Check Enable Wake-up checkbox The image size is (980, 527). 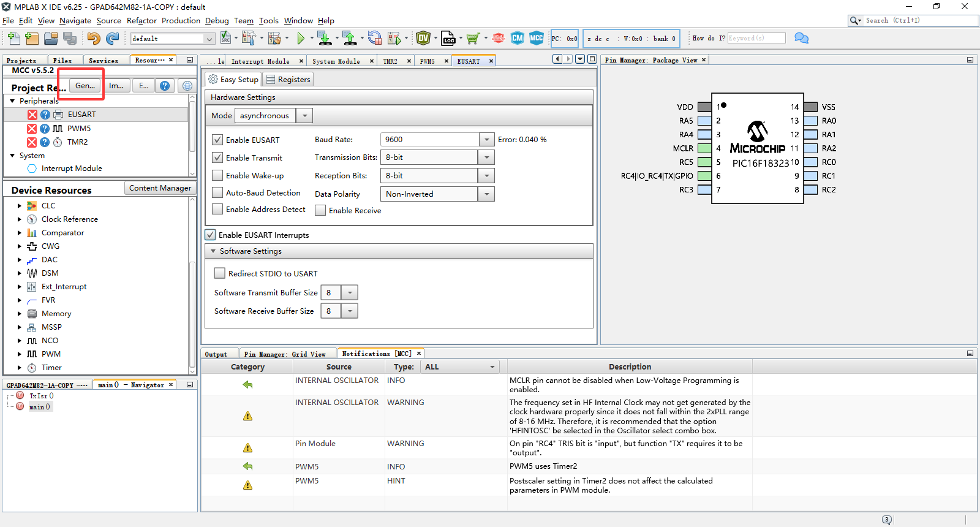217,175
